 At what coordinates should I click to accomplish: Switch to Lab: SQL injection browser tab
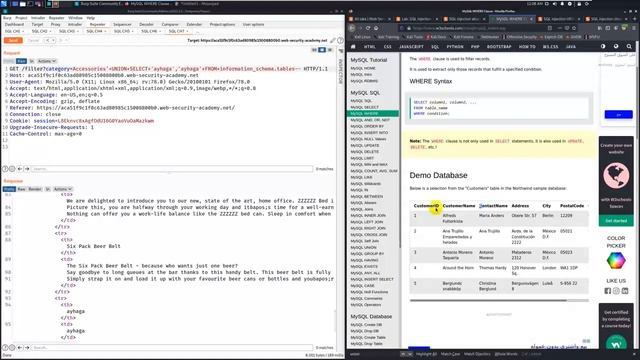[418, 19]
